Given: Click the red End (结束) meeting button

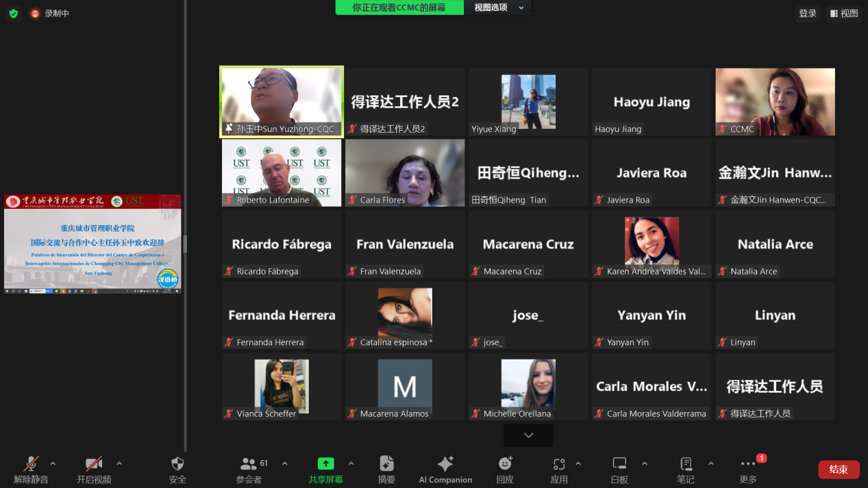Looking at the screenshot, I should [839, 470].
